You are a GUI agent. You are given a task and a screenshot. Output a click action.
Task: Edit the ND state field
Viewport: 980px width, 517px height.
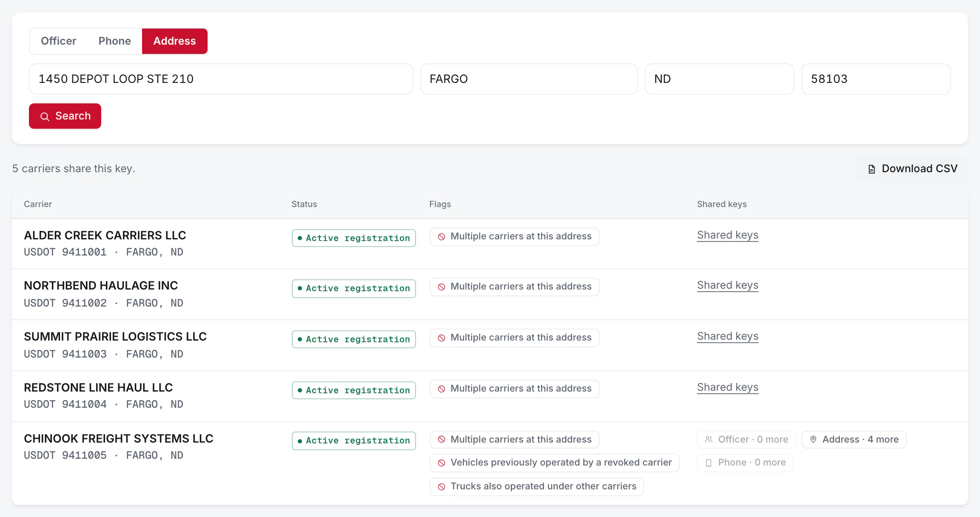[719, 79]
